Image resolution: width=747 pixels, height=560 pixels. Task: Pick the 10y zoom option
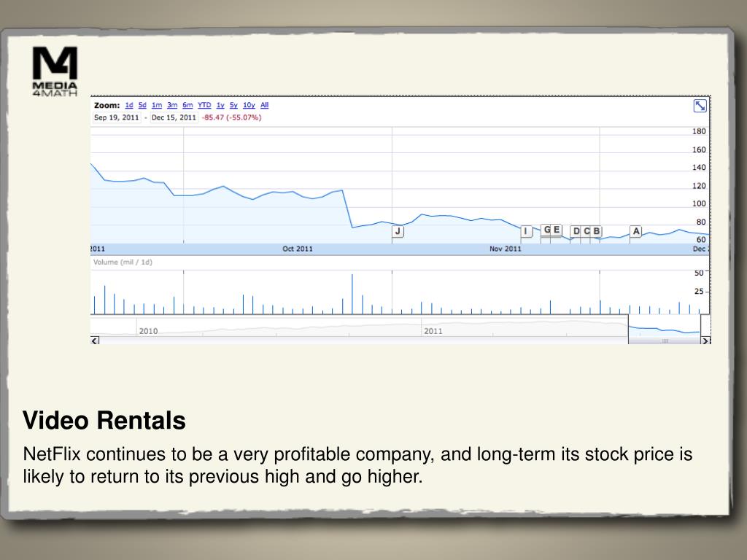pos(249,105)
